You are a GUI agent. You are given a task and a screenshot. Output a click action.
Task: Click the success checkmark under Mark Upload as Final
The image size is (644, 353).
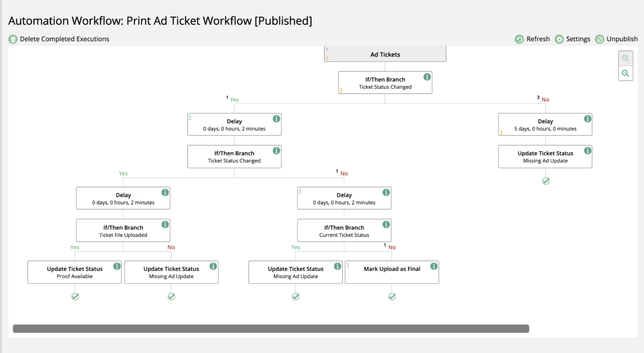click(x=392, y=296)
